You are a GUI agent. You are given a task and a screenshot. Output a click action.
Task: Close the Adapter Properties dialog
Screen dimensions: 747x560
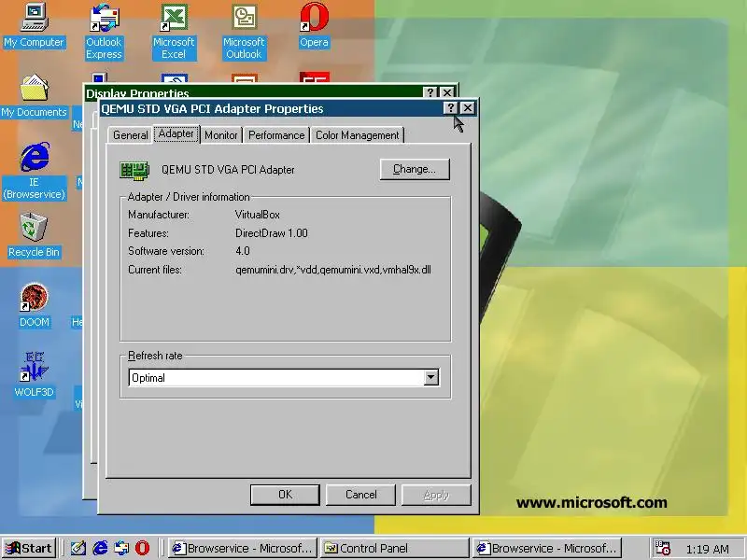(x=468, y=108)
